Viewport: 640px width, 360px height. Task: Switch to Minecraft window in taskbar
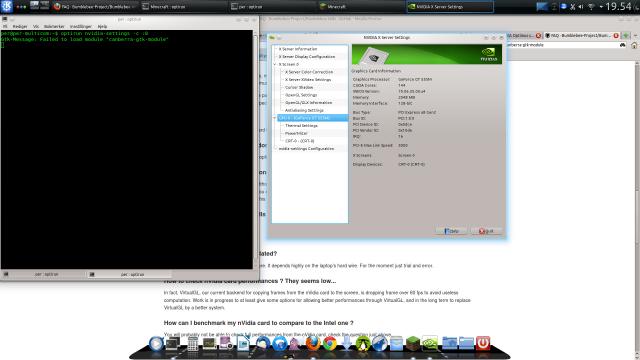click(360, 7)
